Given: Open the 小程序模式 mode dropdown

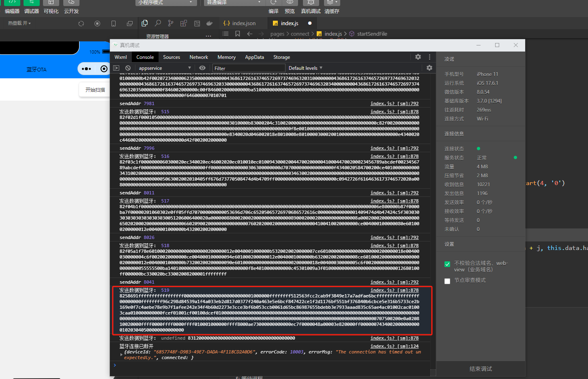Looking at the screenshot, I should pyautogui.click(x=166, y=2).
